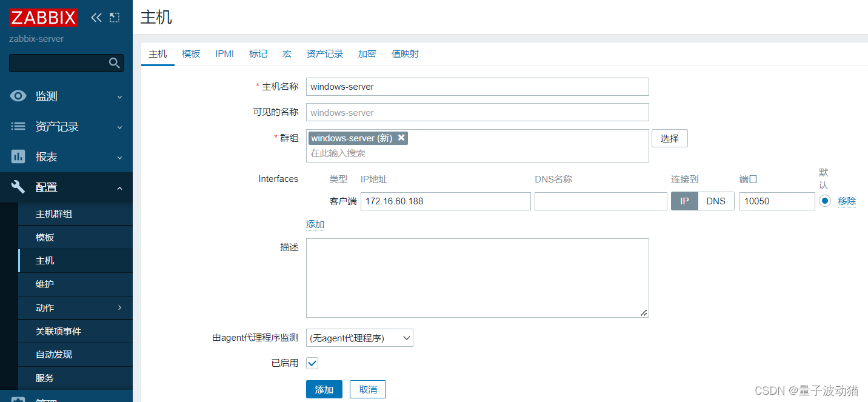
Task: Collapse sidebar with double-chevron icon
Action: coord(96,18)
